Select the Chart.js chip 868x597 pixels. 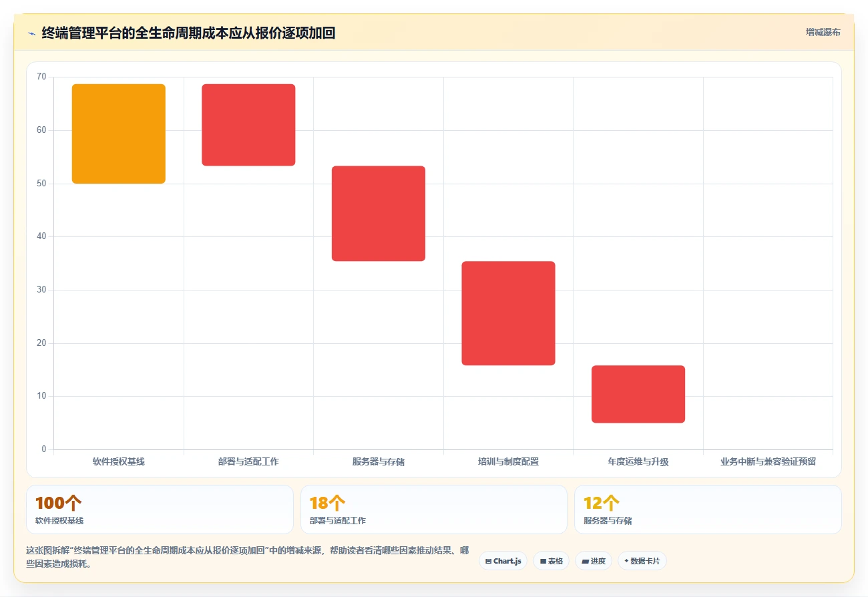(x=503, y=561)
